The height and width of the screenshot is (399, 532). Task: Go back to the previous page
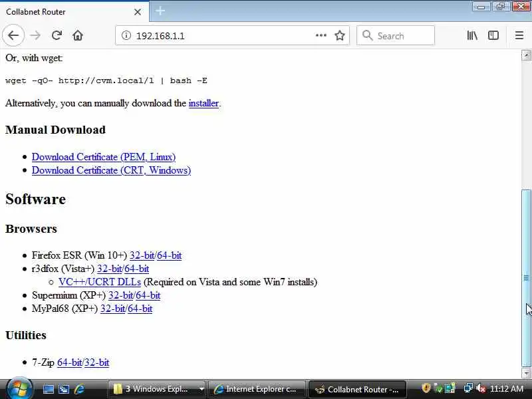point(13,35)
